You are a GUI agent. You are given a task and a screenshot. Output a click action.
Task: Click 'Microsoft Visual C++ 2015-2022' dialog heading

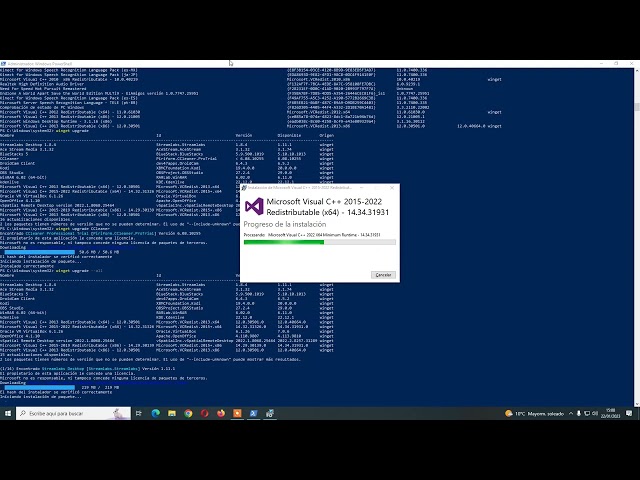click(x=327, y=207)
